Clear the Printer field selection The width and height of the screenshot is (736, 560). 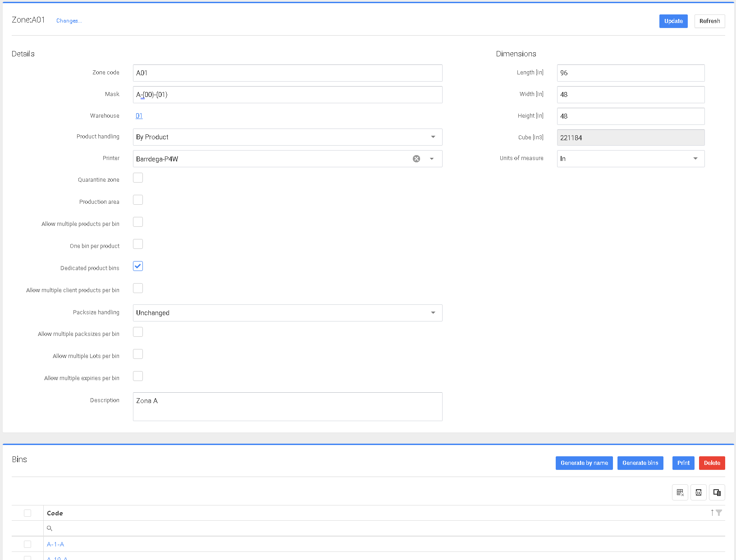(416, 159)
